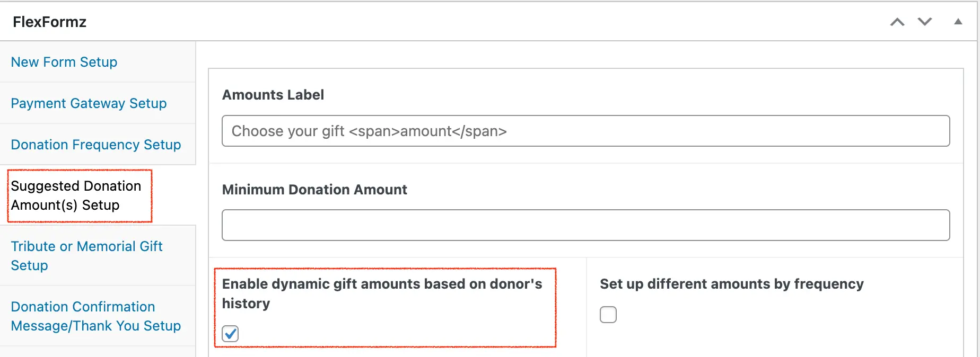Enable different amounts by frequency checkbox
The height and width of the screenshot is (357, 980).
point(608,315)
